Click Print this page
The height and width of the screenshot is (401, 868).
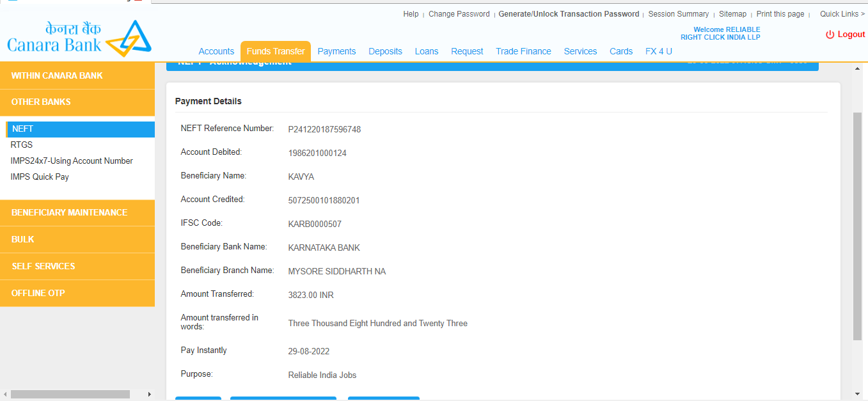pos(780,14)
